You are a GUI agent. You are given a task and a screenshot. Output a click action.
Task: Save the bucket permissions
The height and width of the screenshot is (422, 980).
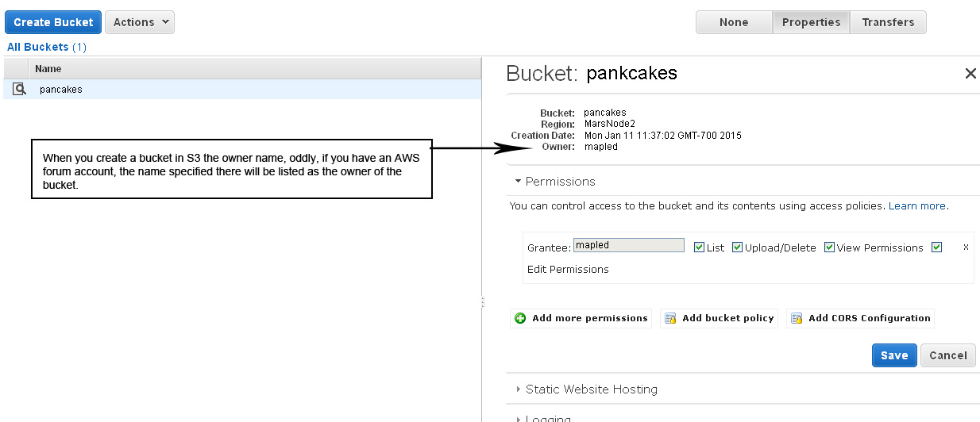[x=894, y=355]
